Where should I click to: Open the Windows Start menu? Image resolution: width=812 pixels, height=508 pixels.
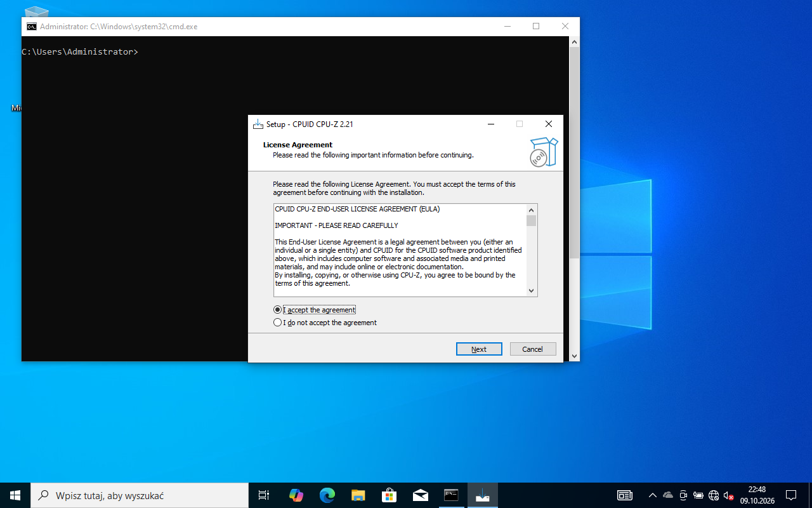(x=15, y=495)
